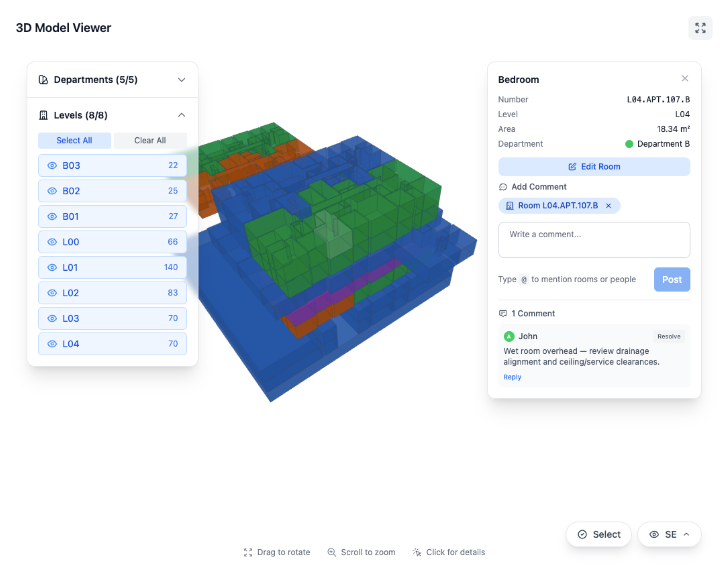The width and height of the screenshot is (728, 566).
Task: Toggle visibility of level B03
Action: [x=52, y=165]
